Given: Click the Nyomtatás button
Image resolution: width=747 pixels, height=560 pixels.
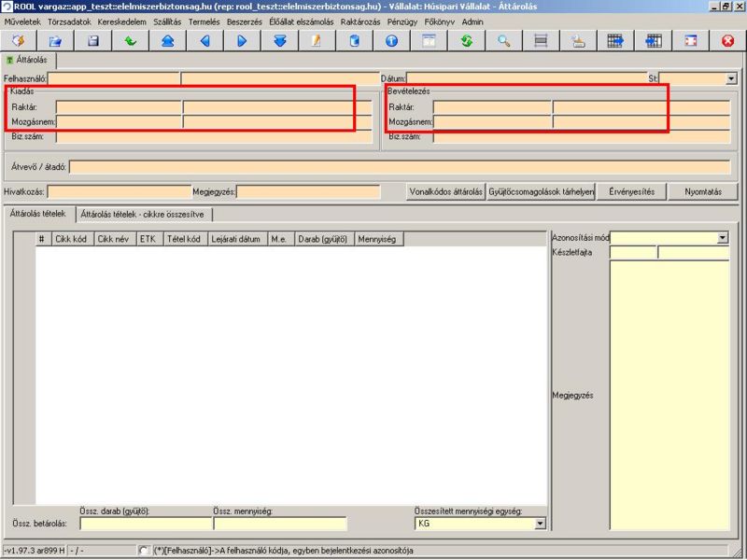Looking at the screenshot, I should [703, 192].
